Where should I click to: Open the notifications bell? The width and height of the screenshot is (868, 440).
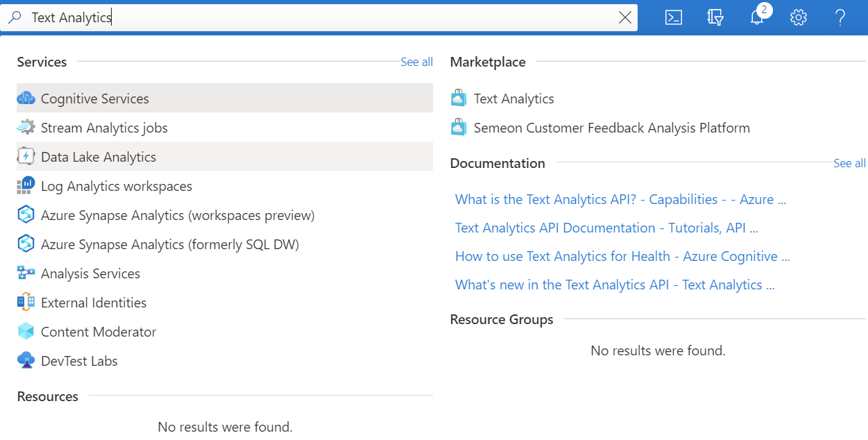(757, 17)
